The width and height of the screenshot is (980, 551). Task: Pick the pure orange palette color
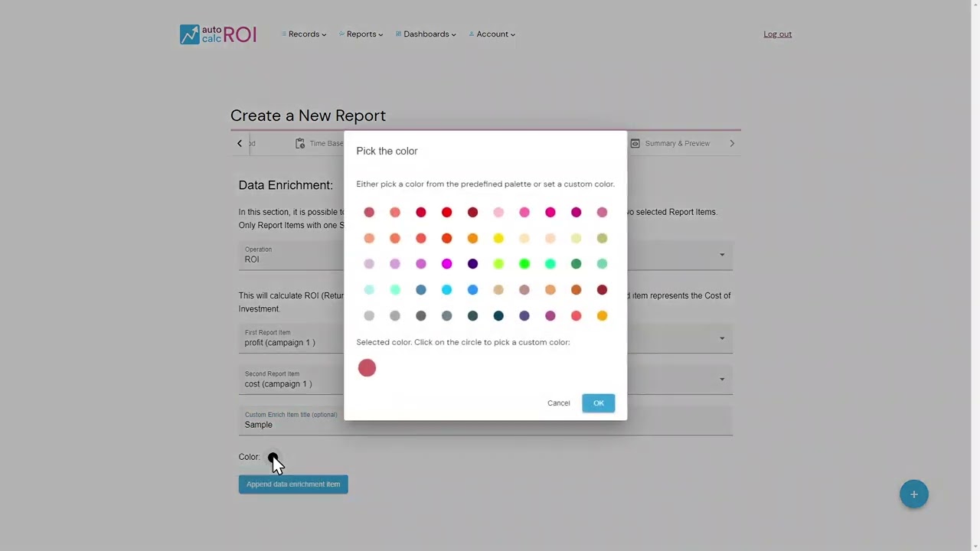click(472, 238)
